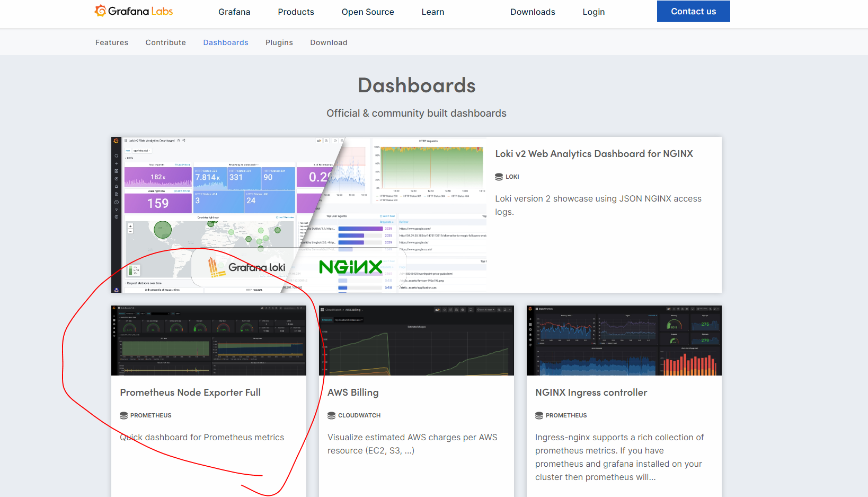Switch to the Plugins tab
The image size is (868, 497).
pyautogui.click(x=279, y=42)
